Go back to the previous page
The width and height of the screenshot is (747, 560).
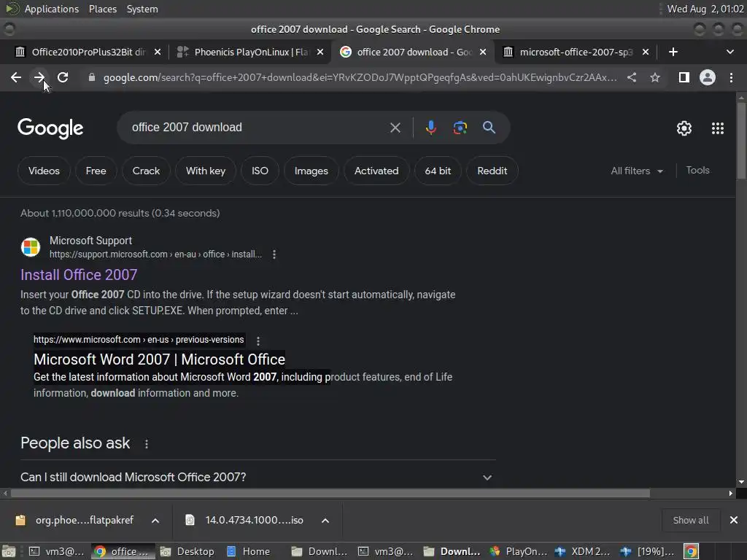coord(16,77)
